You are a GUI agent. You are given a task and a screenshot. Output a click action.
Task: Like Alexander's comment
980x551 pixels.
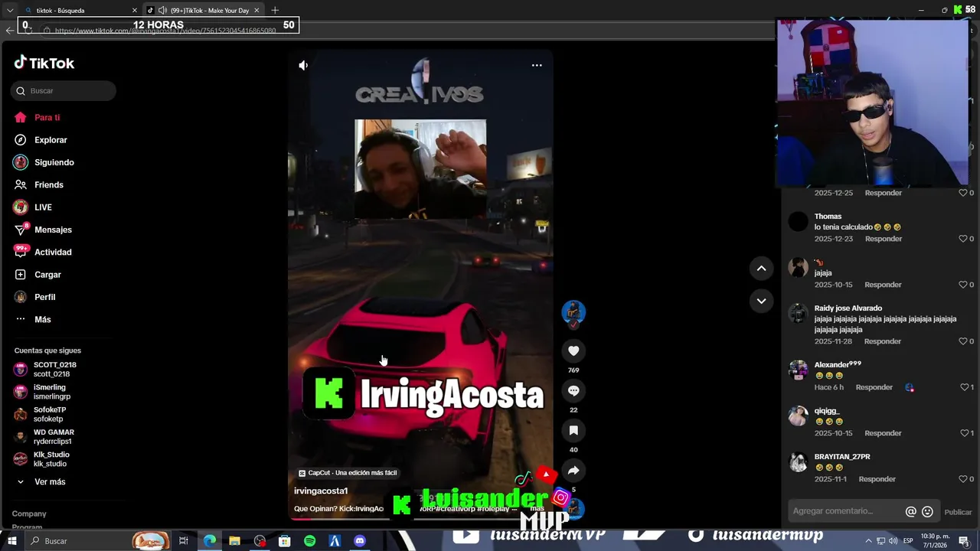pos(963,387)
